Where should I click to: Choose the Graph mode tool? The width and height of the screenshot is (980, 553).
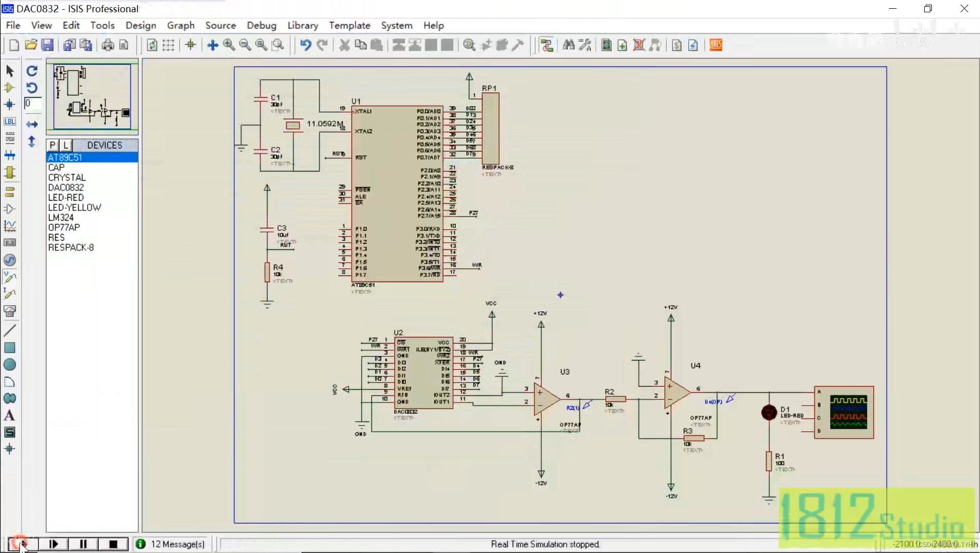click(x=10, y=226)
